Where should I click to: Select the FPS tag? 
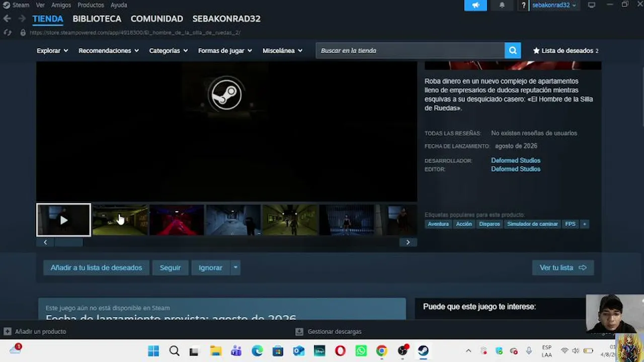pos(570,224)
